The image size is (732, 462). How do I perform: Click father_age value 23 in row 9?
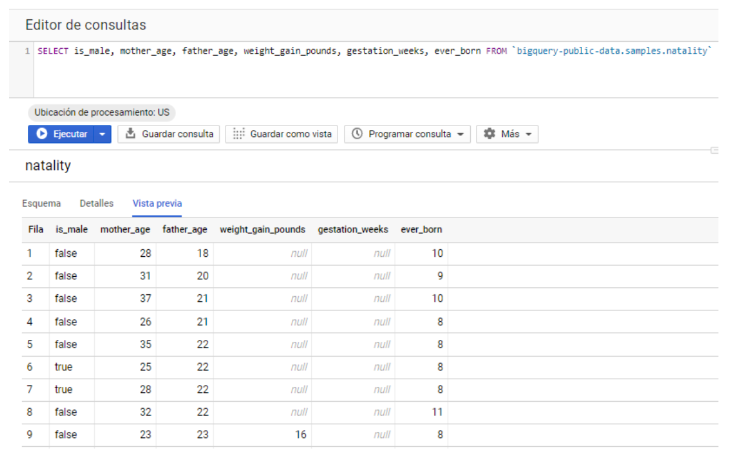pyautogui.click(x=203, y=434)
